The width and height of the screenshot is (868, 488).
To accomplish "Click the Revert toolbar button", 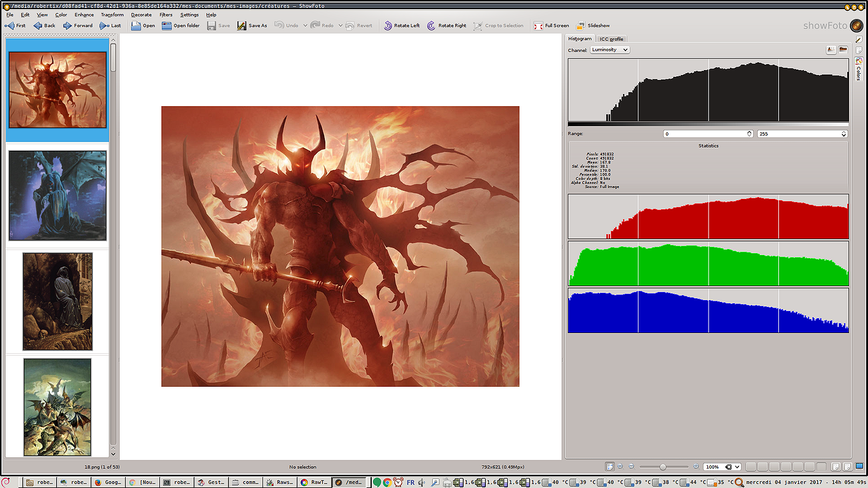I will (359, 26).
